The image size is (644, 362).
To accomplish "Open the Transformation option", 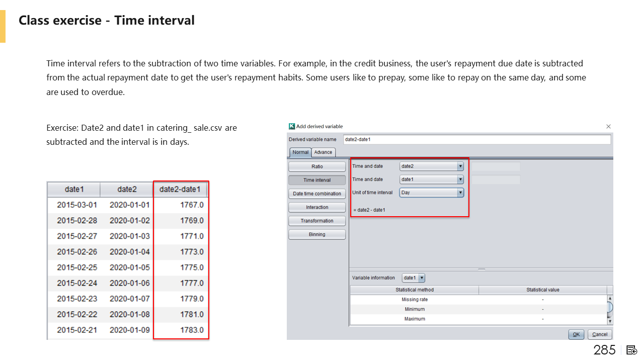I will [317, 221].
